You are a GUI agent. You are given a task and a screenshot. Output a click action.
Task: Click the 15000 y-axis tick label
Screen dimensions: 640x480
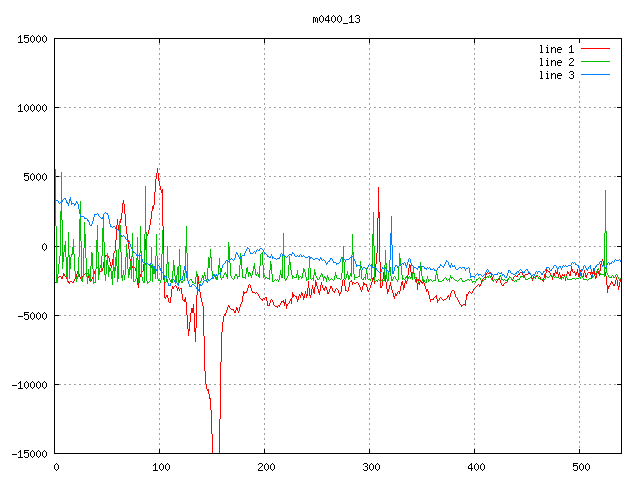(31, 39)
